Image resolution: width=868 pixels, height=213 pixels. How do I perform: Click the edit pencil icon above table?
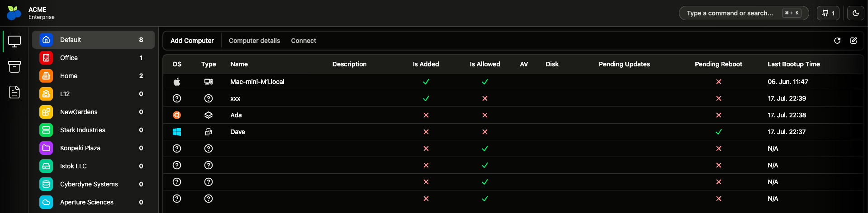(853, 41)
